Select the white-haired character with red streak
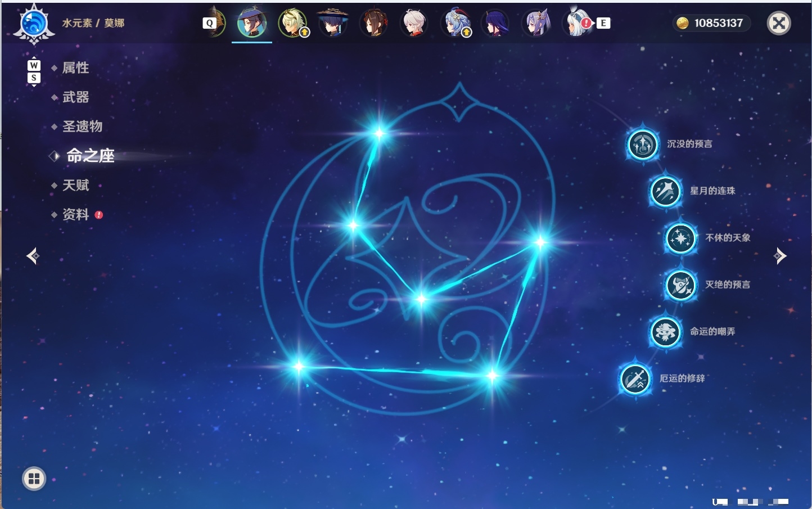 (x=415, y=23)
